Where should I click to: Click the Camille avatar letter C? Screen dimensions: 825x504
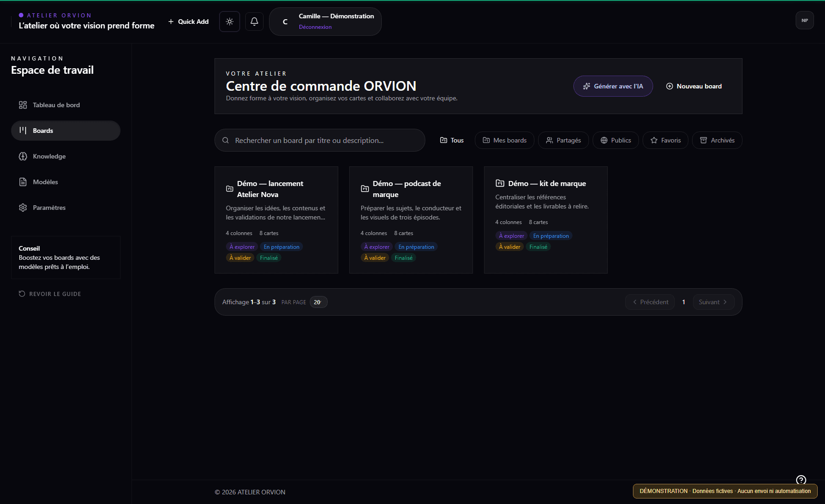tap(285, 22)
